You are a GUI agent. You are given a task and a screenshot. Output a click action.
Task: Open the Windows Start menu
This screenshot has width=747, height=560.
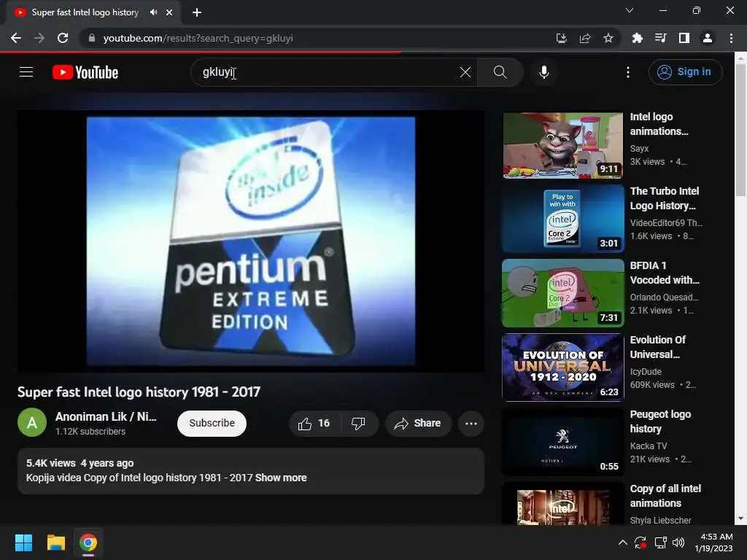(23, 542)
